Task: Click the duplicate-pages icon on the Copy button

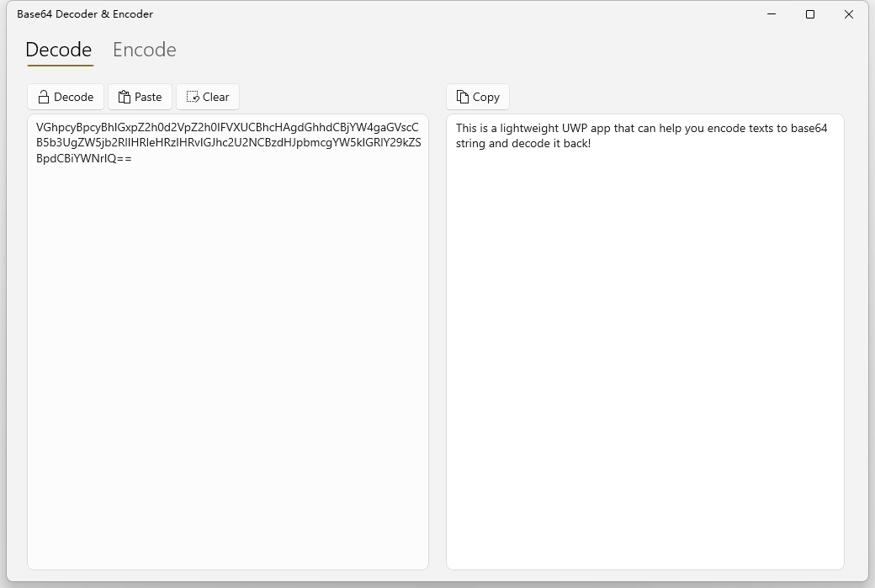Action: 463,97
